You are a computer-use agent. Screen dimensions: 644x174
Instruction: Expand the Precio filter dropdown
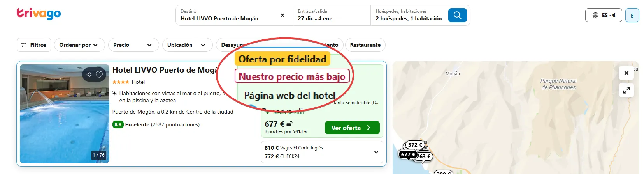coord(133,45)
